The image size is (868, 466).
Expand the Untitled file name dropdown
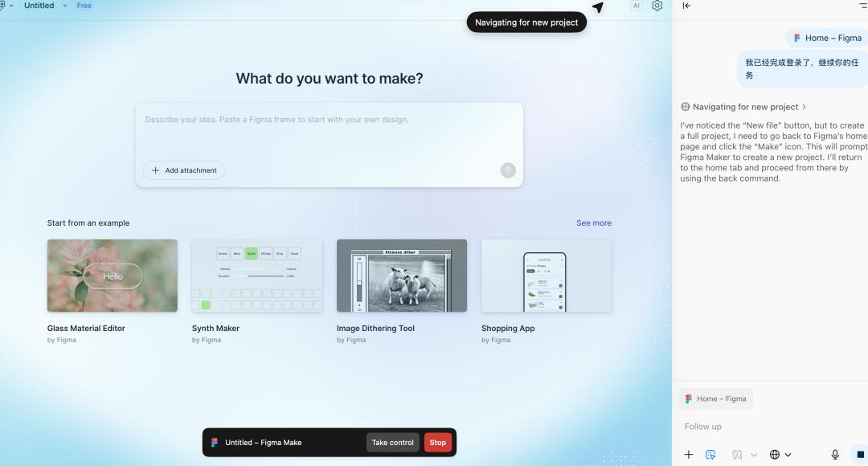coord(65,6)
